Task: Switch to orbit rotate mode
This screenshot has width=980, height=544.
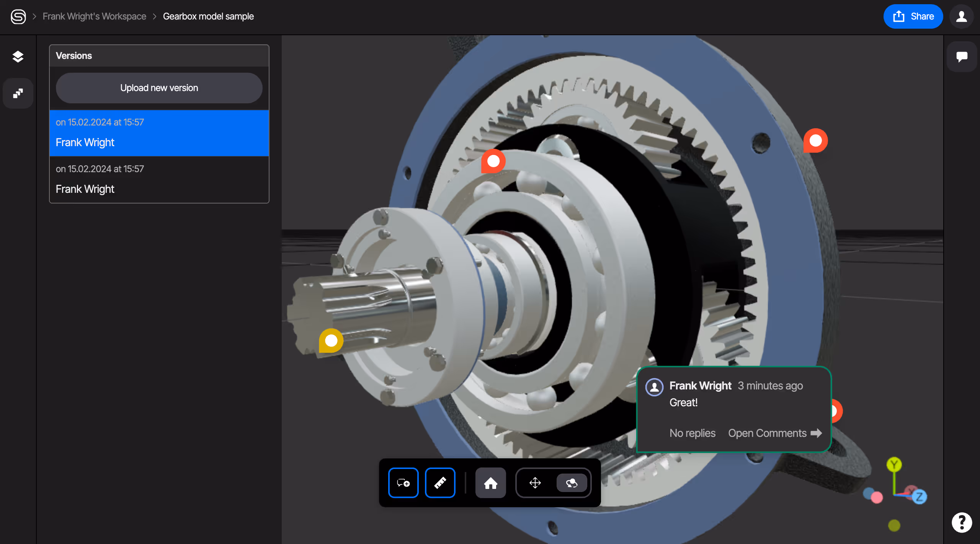Action: [572, 483]
